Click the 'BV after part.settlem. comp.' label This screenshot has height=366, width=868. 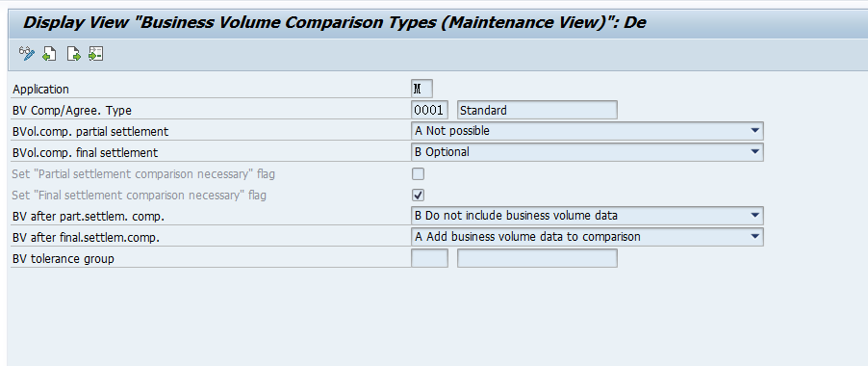89,217
